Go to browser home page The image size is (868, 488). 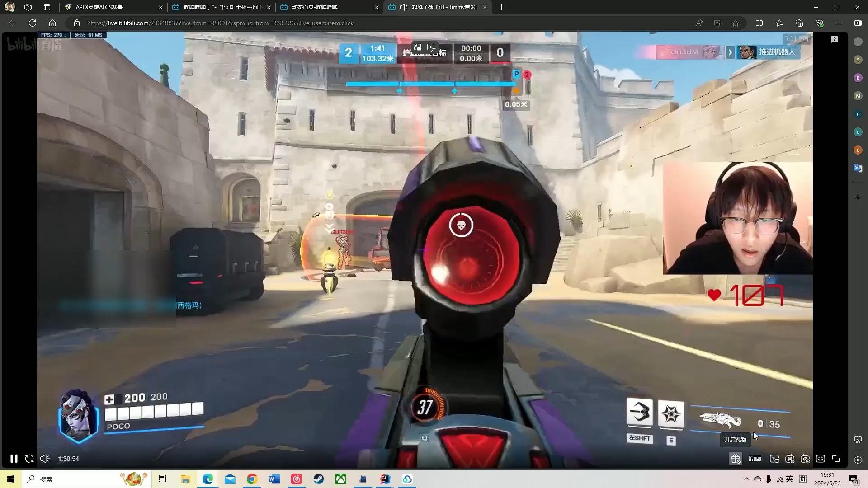click(52, 23)
